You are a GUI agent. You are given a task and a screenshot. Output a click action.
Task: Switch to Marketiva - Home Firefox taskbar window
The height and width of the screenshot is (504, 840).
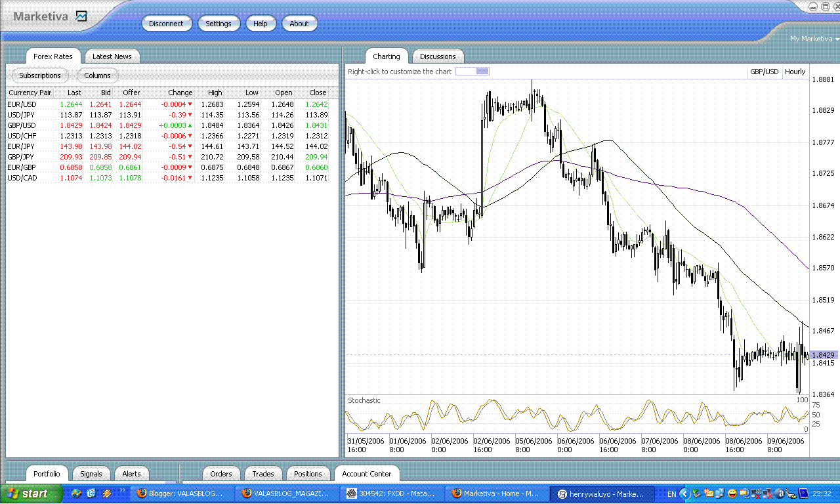(496, 493)
